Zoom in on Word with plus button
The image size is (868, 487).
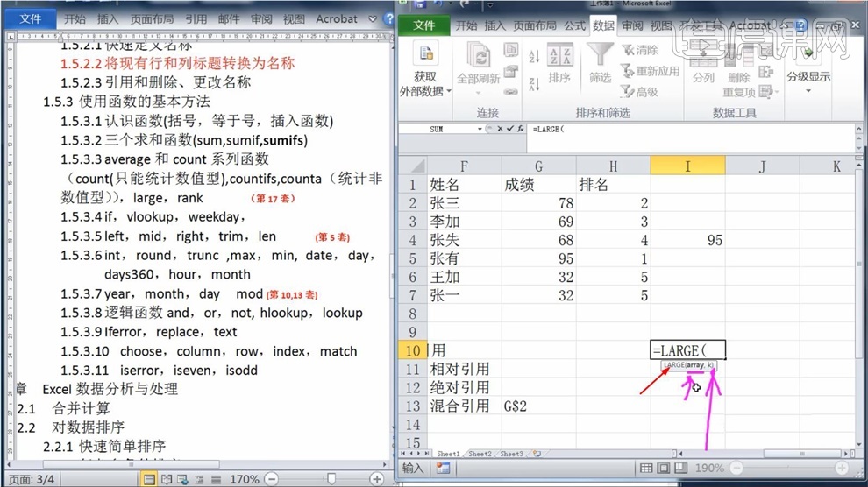(377, 479)
